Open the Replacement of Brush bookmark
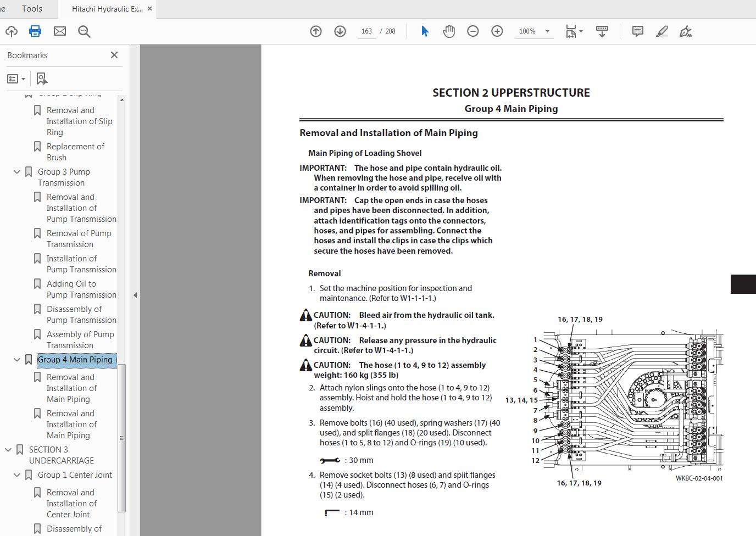 point(75,152)
